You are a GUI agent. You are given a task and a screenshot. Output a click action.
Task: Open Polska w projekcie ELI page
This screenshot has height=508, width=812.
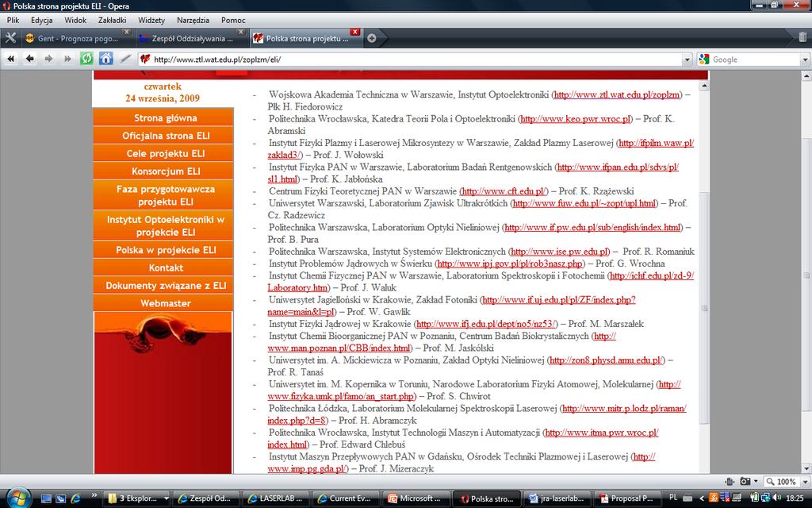click(165, 250)
